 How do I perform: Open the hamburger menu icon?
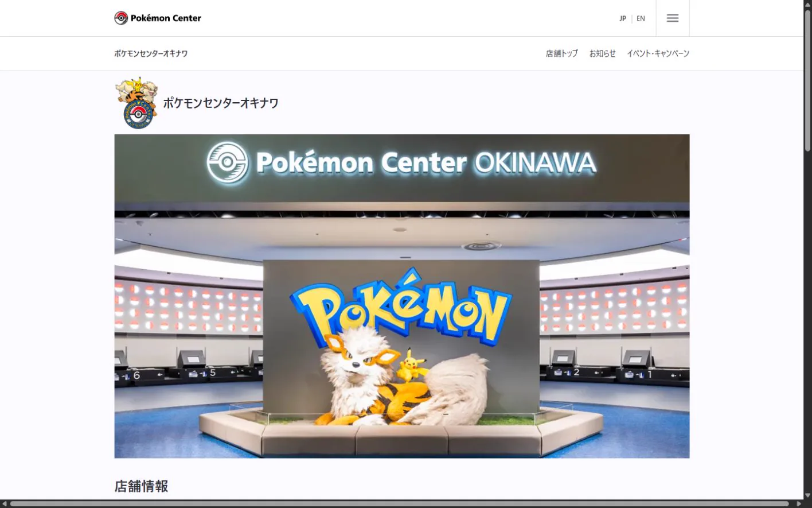pos(673,18)
